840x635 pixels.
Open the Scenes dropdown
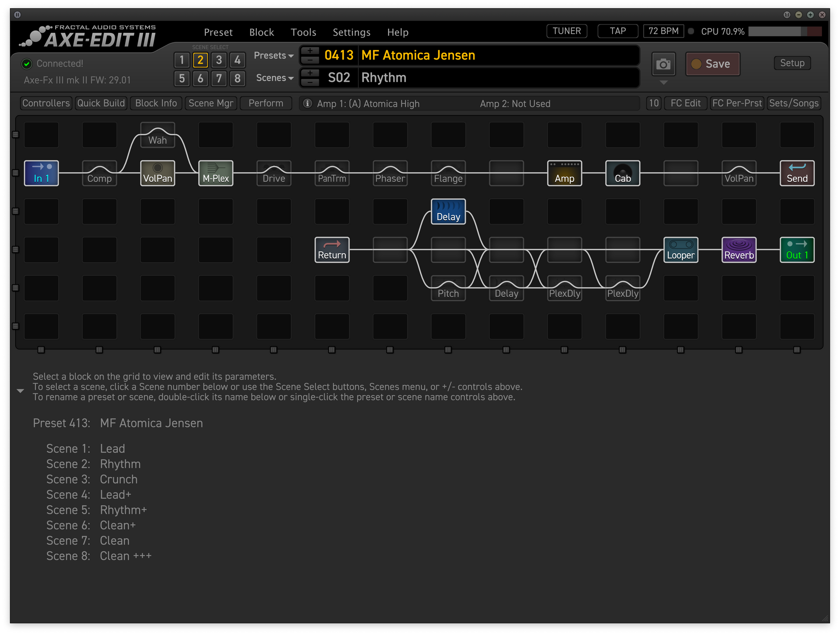(x=275, y=78)
